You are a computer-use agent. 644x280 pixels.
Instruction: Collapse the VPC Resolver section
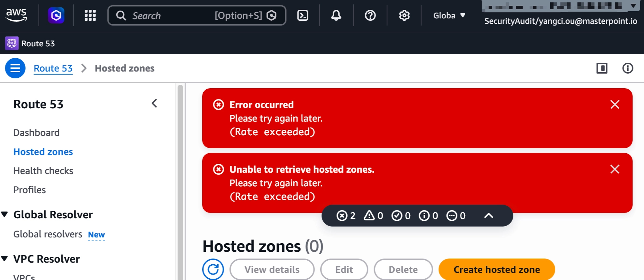click(4, 259)
